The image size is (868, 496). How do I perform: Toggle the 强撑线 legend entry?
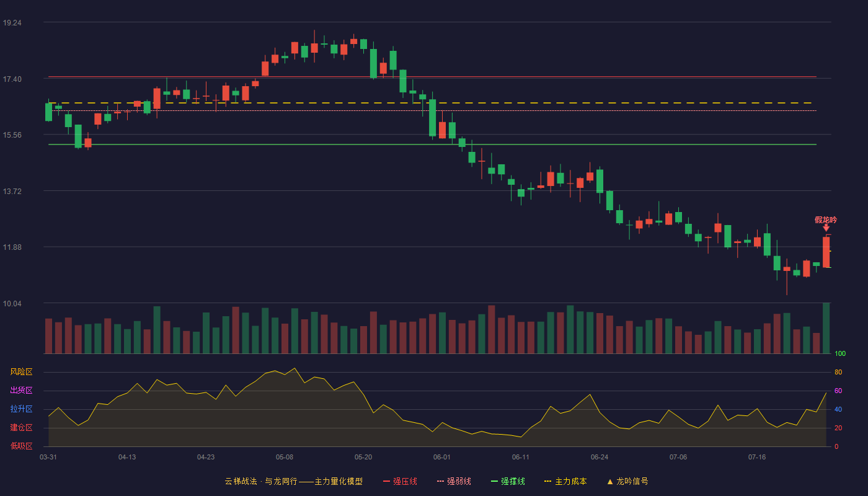[508, 481]
